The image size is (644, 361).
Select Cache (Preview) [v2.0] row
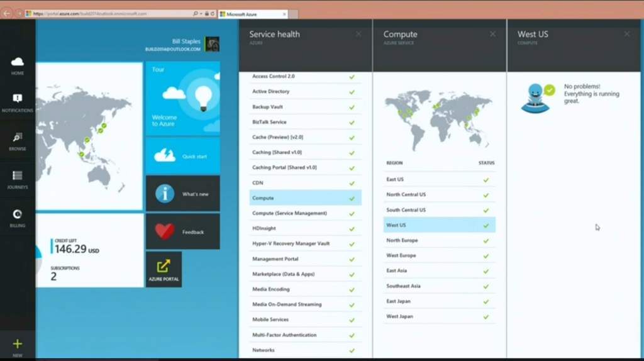(305, 137)
